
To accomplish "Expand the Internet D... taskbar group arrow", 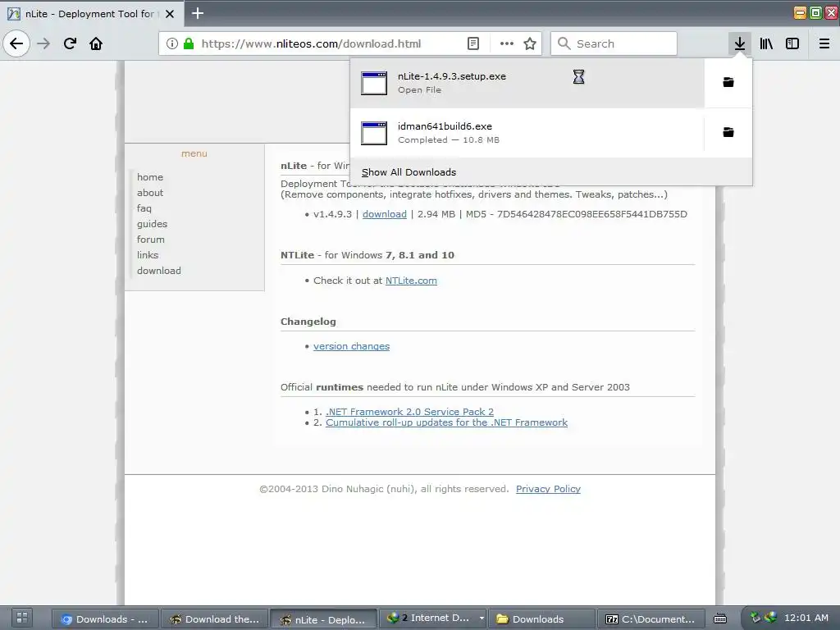I will point(482,619).
